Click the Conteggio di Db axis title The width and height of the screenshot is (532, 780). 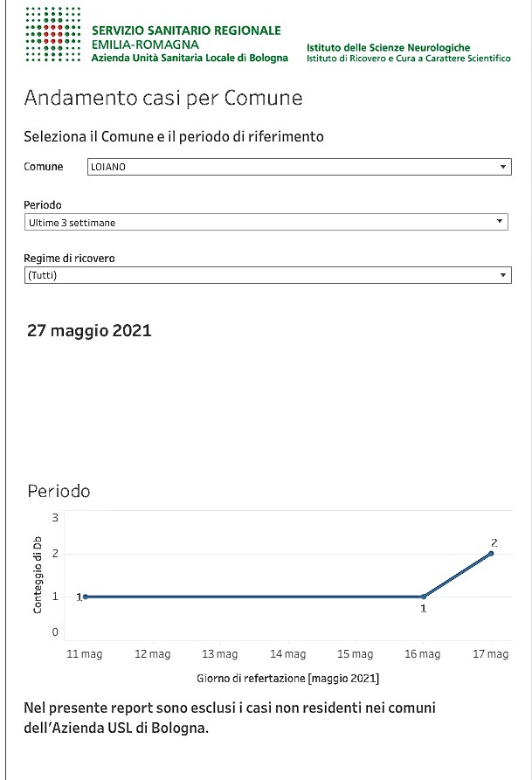click(x=38, y=575)
